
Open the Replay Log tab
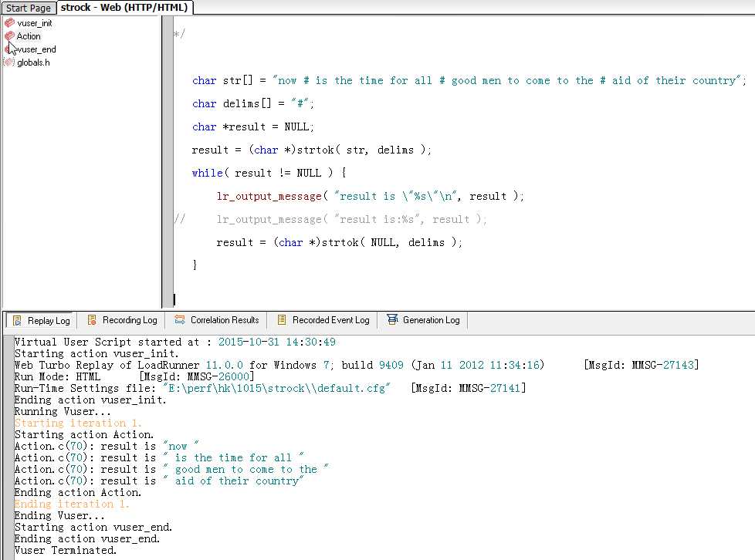tap(42, 320)
